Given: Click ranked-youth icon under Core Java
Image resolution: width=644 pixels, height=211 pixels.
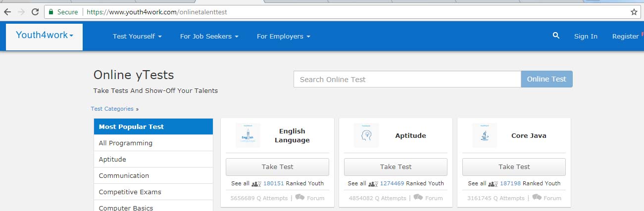Looking at the screenshot, I should pyautogui.click(x=493, y=183).
